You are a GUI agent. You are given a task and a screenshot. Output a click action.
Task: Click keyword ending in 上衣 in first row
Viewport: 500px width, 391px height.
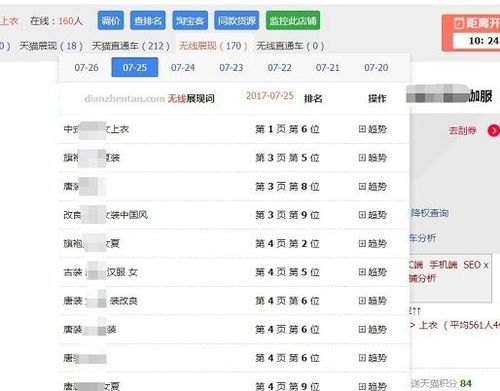pos(96,129)
